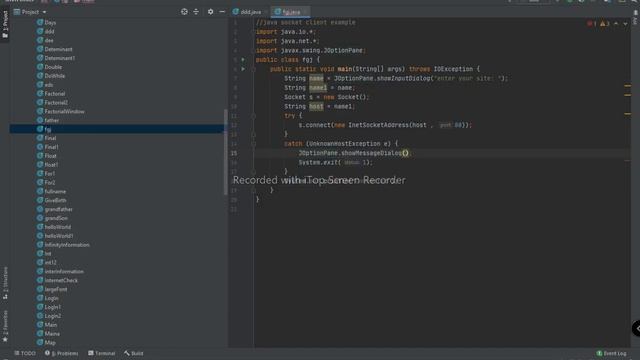Select the Days class in tree
This screenshot has height=360, width=640.
[47, 22]
